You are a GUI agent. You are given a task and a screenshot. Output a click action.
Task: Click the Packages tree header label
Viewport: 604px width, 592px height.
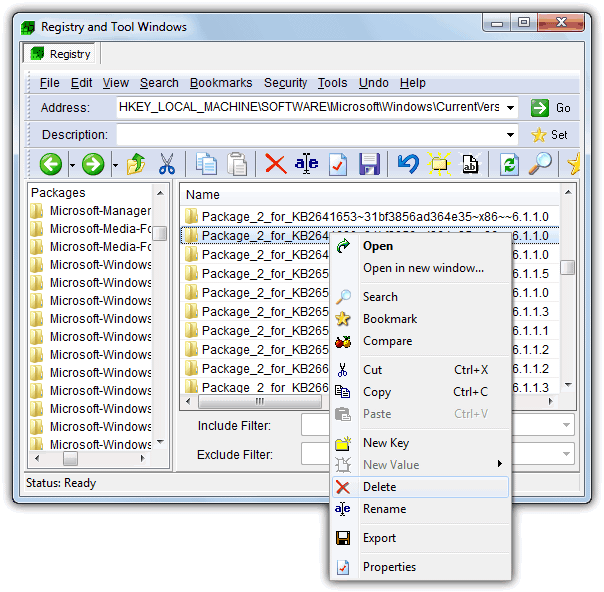[x=58, y=193]
